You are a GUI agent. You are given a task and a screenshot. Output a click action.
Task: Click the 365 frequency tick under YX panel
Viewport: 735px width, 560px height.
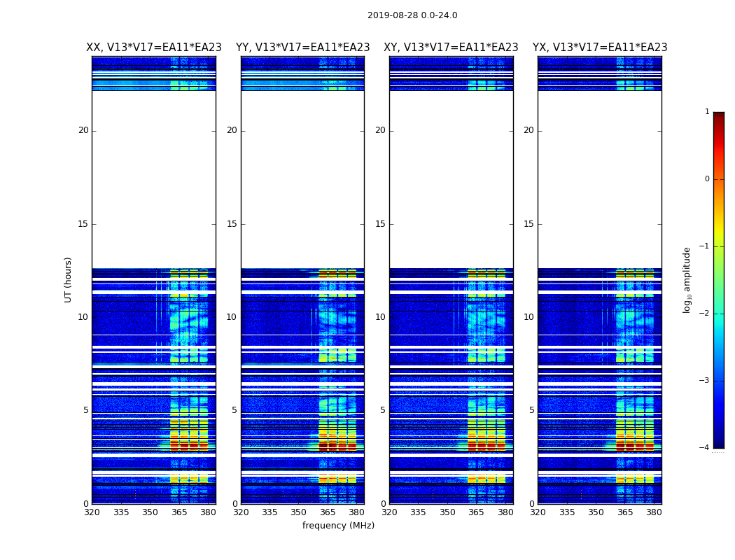[x=625, y=512]
